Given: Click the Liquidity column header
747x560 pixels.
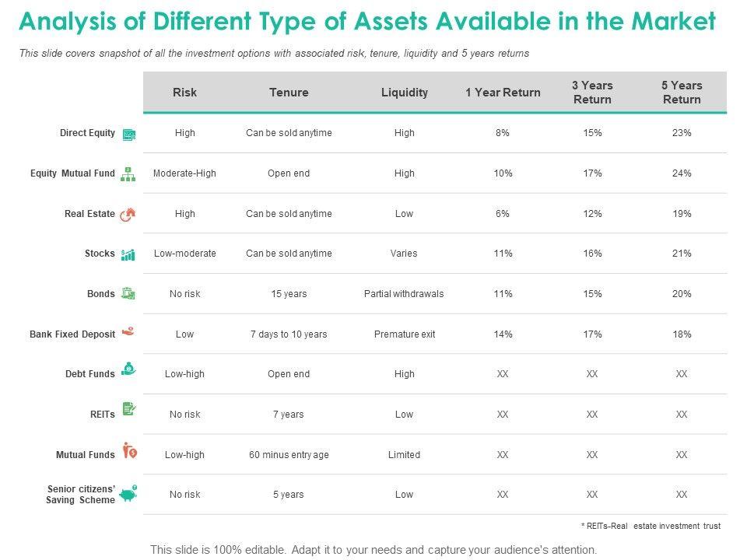Looking at the screenshot, I should [x=405, y=93].
